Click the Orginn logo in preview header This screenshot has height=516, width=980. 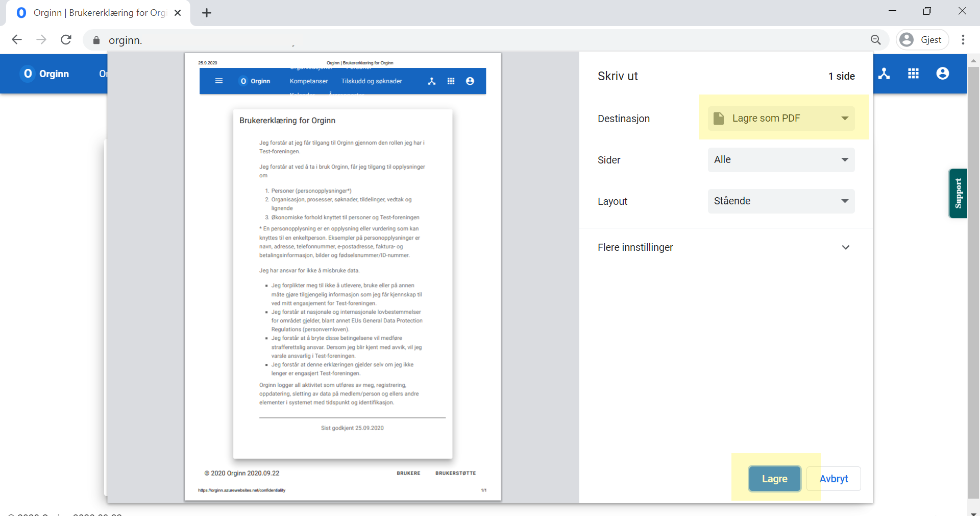255,81
